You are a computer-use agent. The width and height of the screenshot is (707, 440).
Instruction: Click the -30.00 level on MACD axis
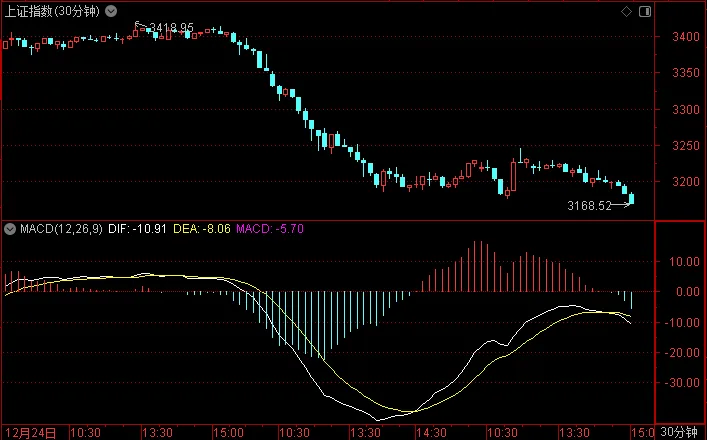point(682,383)
